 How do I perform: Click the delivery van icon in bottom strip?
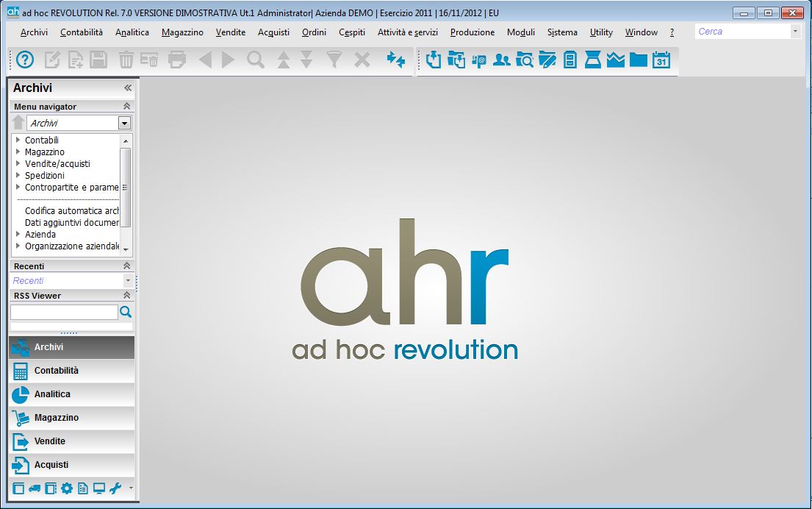pos(35,488)
